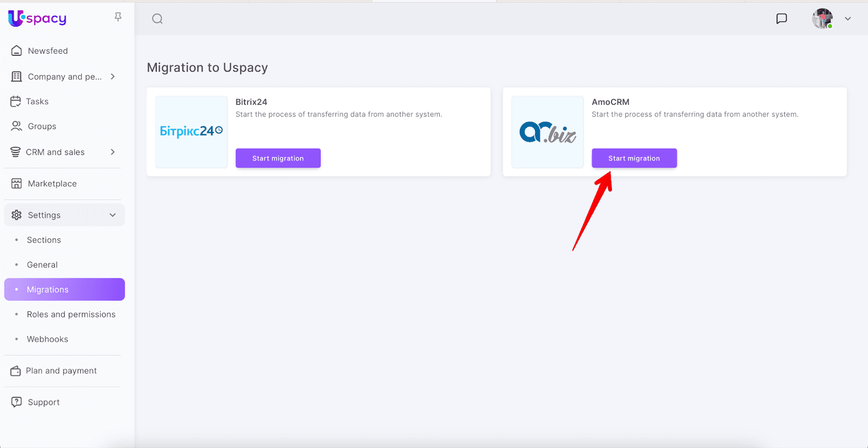This screenshot has width=868, height=448.
Task: Open Roles and permissions settings
Action: (71, 315)
